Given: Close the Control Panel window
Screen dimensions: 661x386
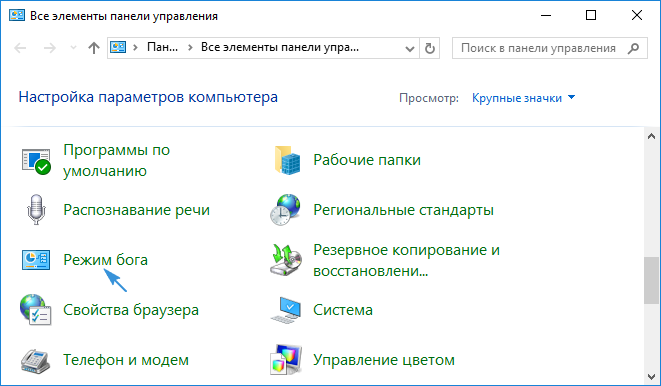Looking at the screenshot, I should [x=637, y=16].
